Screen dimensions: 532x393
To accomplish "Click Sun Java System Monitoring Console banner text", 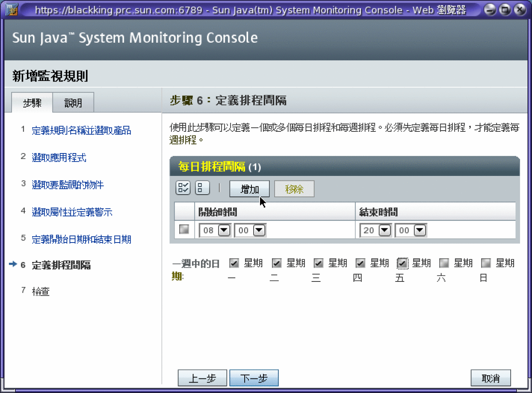I will (x=135, y=38).
